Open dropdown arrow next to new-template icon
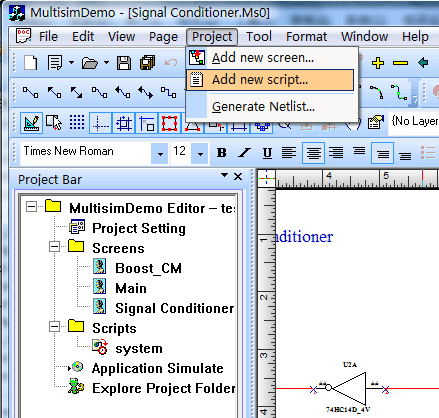 [x=71, y=62]
